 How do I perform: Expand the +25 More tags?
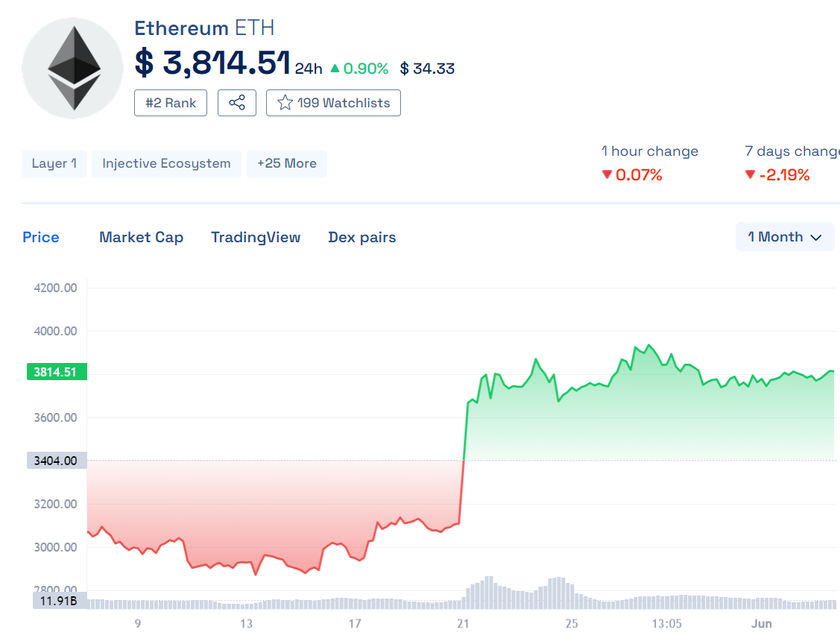coord(287,163)
